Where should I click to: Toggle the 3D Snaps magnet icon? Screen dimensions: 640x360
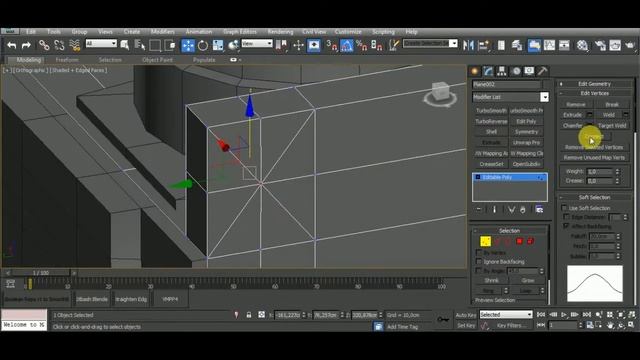pos(331,45)
